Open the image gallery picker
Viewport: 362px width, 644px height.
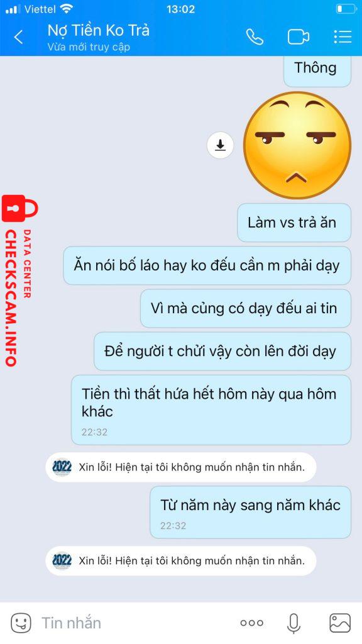click(340, 623)
